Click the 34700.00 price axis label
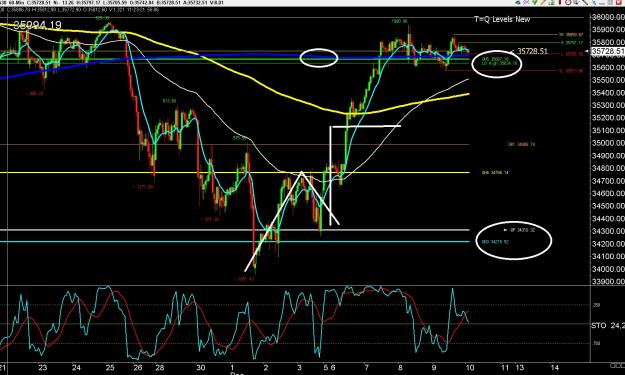 pos(609,181)
